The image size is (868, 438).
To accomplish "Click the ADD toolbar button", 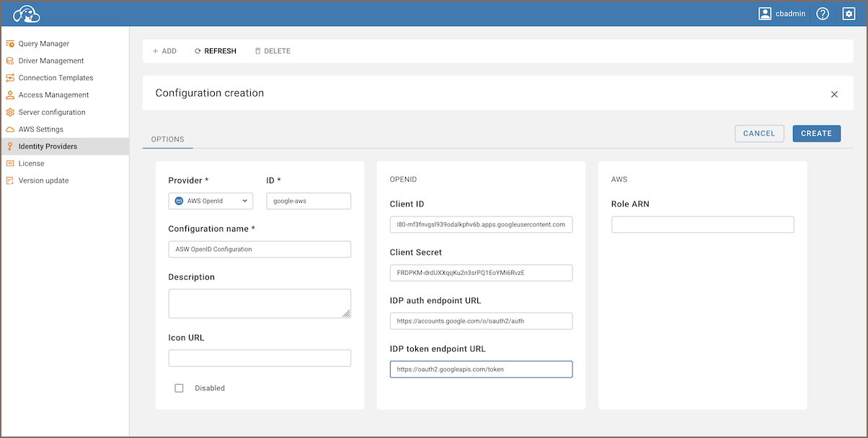I will (164, 51).
